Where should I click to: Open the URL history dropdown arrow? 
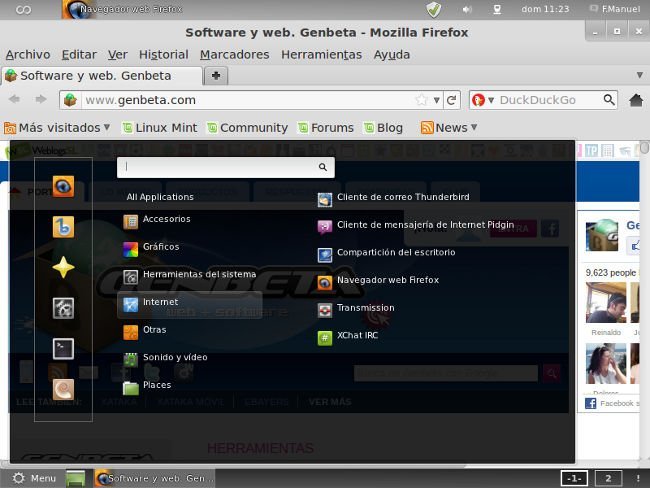(436, 100)
